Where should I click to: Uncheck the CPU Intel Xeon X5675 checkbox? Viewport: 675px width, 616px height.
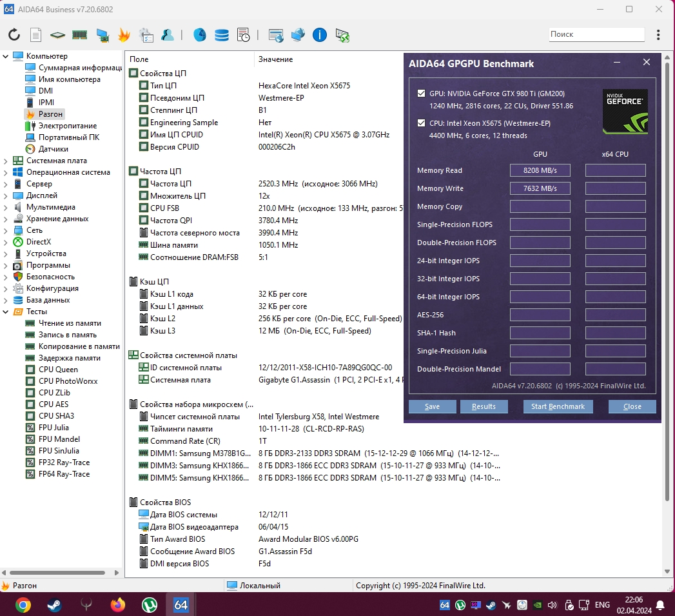coord(422,123)
